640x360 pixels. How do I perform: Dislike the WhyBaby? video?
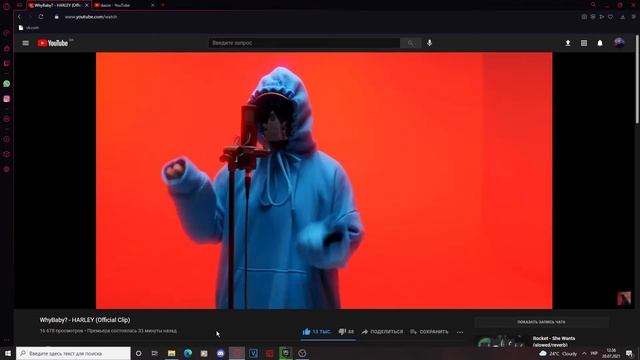(x=346, y=332)
